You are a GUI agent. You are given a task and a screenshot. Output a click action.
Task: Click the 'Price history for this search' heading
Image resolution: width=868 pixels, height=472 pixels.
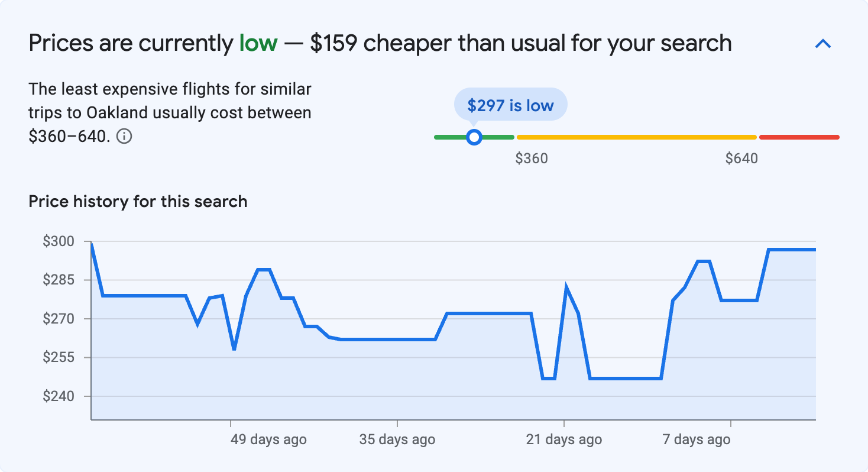[137, 201]
